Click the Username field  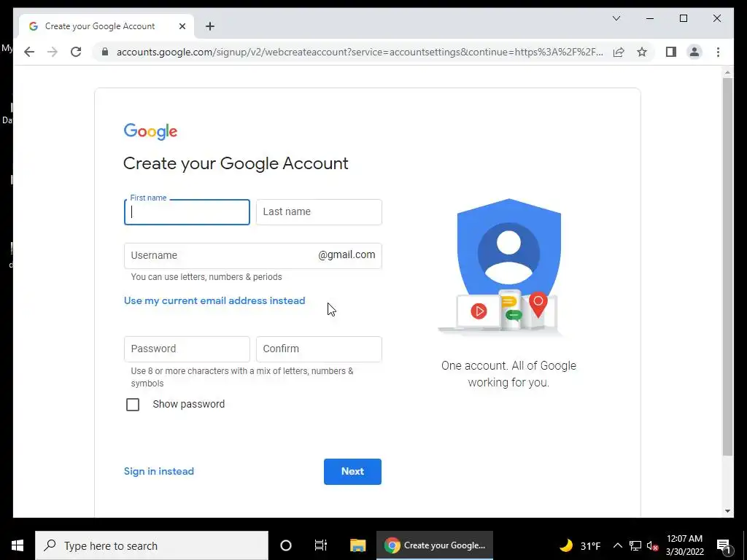[252, 256]
